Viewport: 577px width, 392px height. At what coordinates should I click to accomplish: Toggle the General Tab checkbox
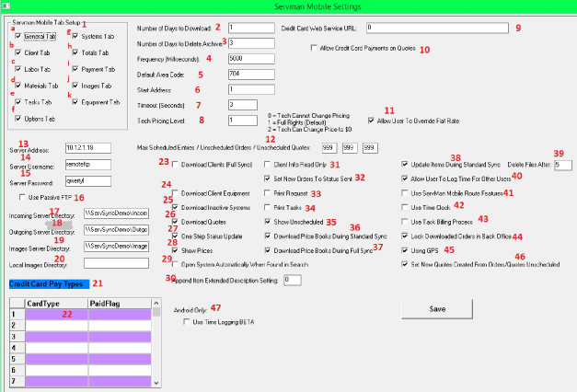(17, 36)
